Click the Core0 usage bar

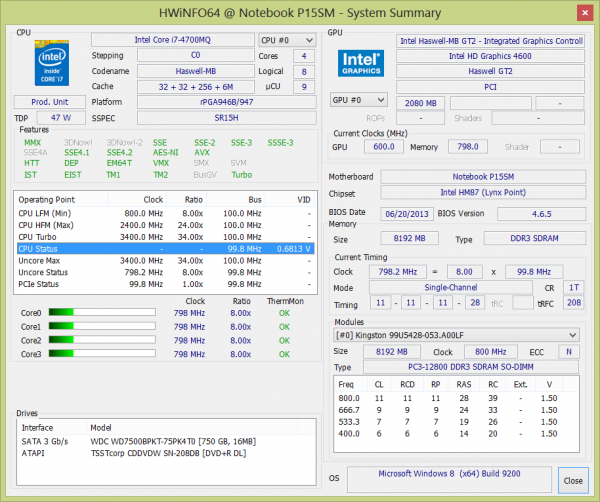[x=102, y=313]
